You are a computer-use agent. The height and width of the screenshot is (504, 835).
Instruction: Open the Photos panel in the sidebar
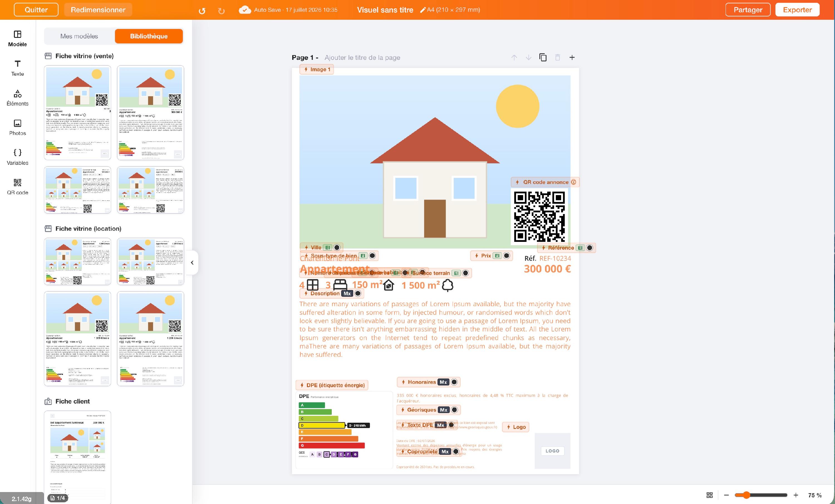[18, 127]
